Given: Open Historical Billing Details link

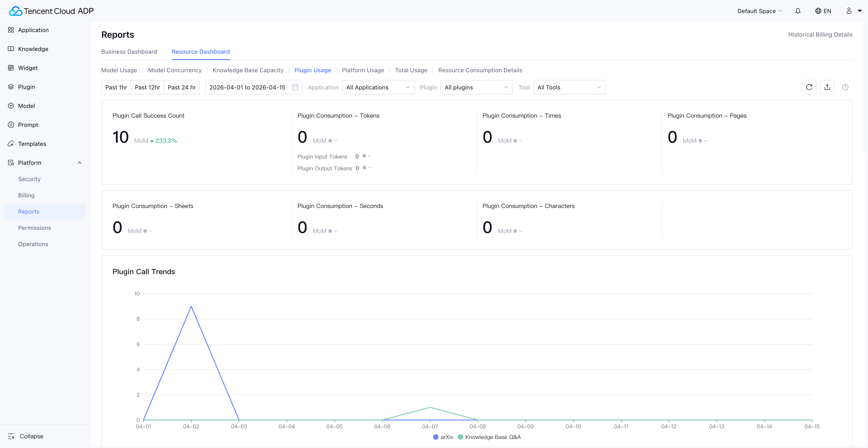Looking at the screenshot, I should (x=820, y=34).
